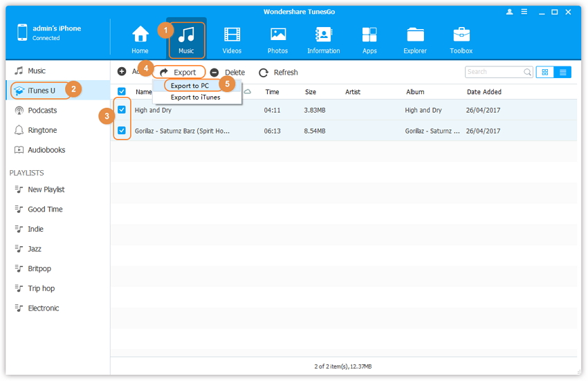This screenshot has height=381, width=588.
Task: Uncheck the High and Dry song checkbox
Action: point(122,110)
